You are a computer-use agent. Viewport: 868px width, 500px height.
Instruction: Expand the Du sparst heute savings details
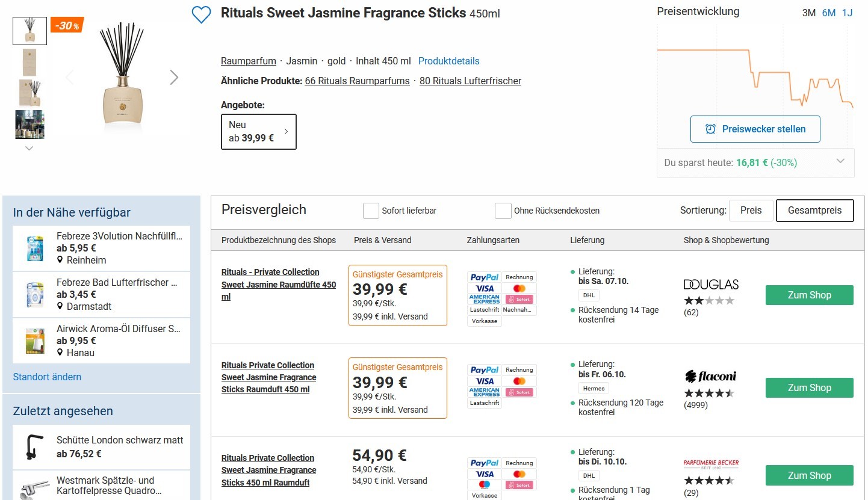click(x=755, y=162)
